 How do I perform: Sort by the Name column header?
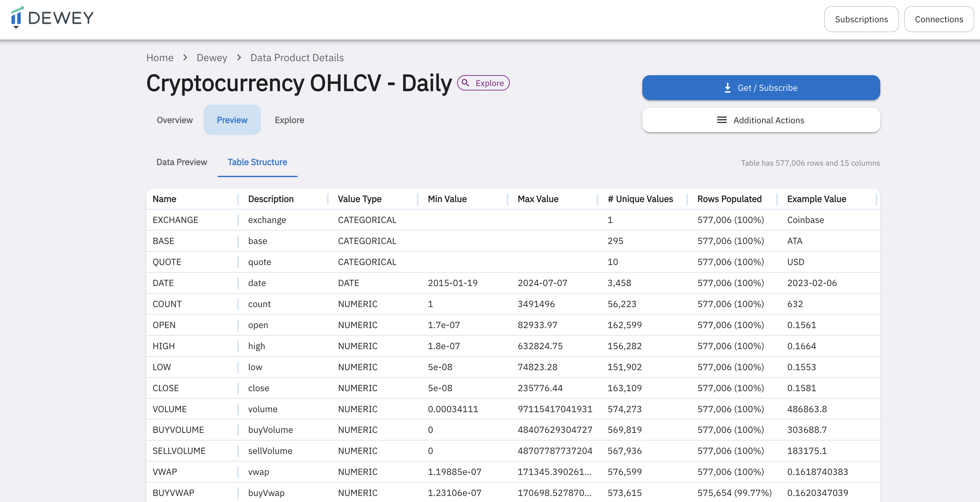164,199
